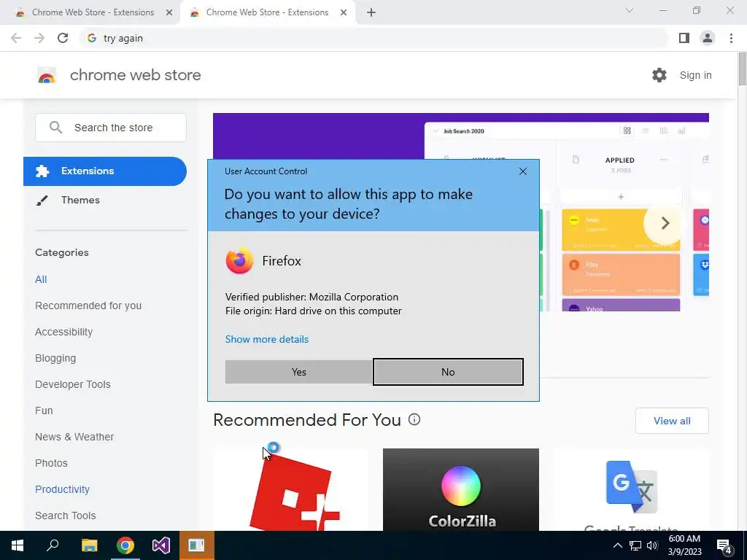Open File Explorer from taskbar
This screenshot has height=560, width=747.
[89, 545]
